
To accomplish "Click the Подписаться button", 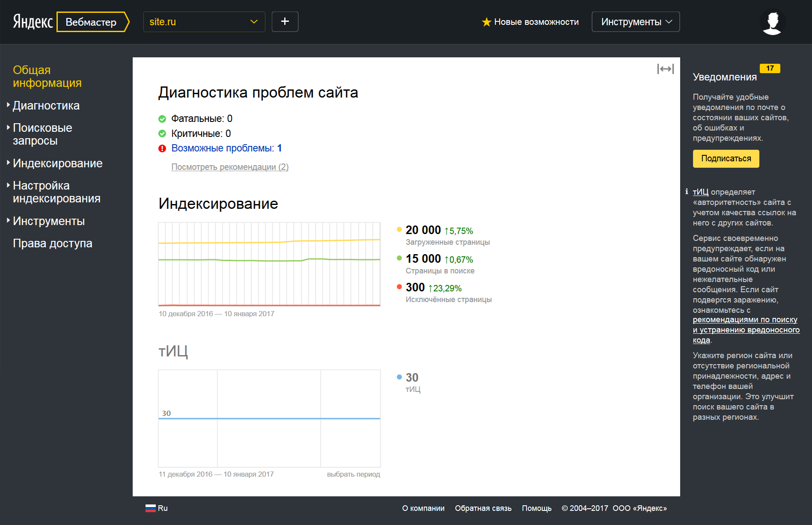I will pyautogui.click(x=726, y=159).
